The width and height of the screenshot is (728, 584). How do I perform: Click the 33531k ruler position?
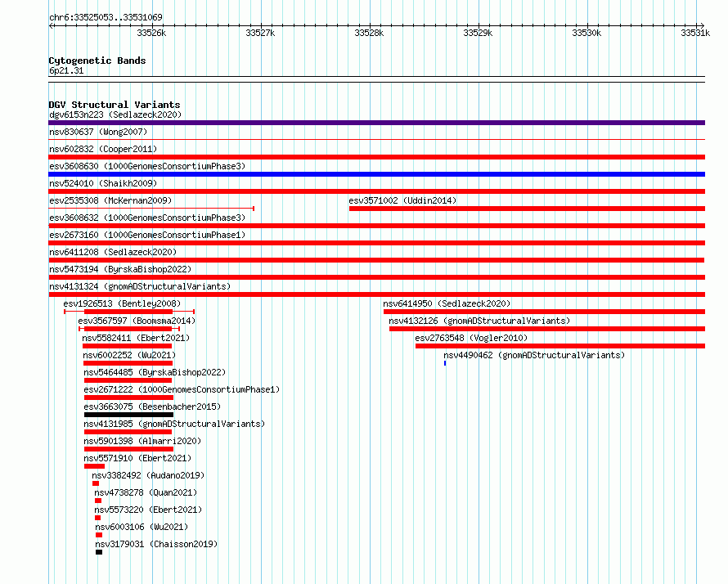[695, 33]
